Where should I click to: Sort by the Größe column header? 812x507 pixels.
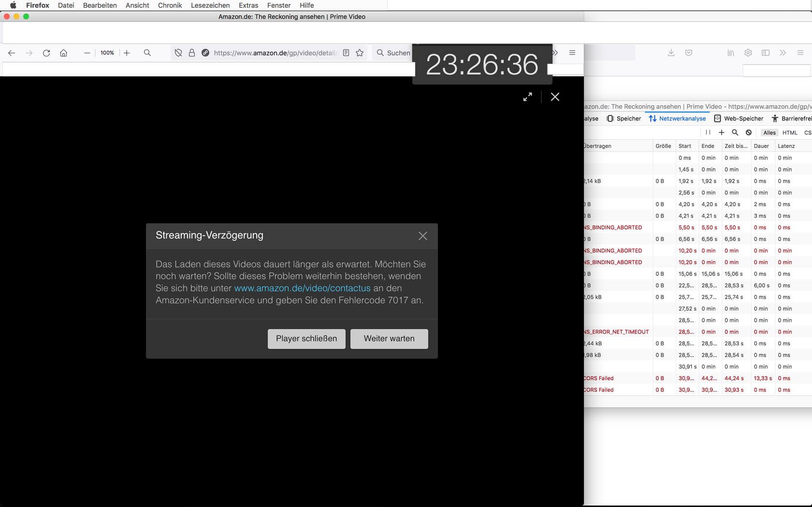pos(664,146)
